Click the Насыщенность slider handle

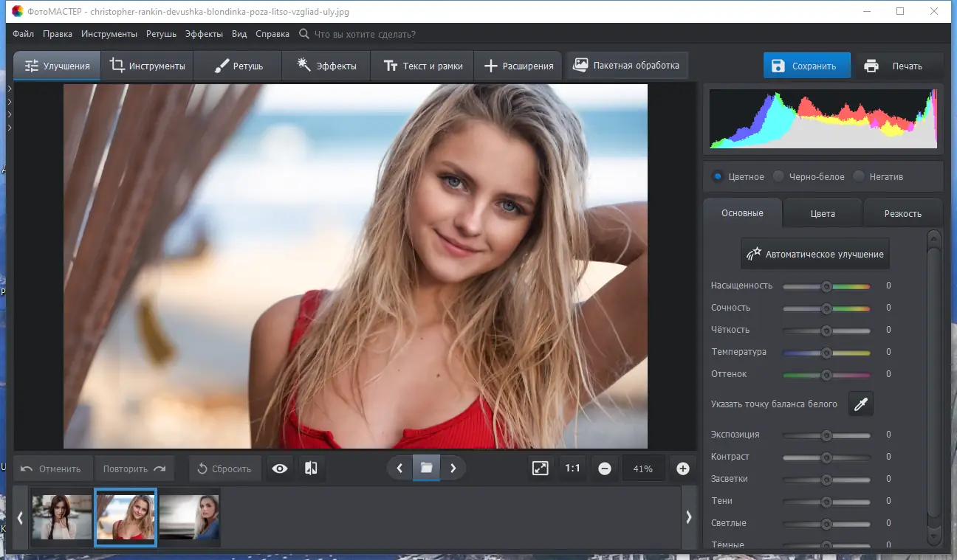(x=826, y=286)
